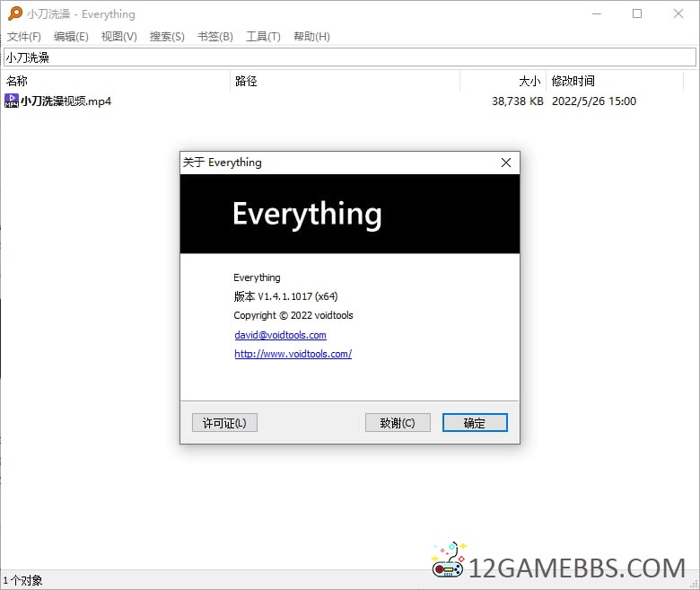Close the About Everything dialog
This screenshot has height=590, width=700.
tap(506, 163)
